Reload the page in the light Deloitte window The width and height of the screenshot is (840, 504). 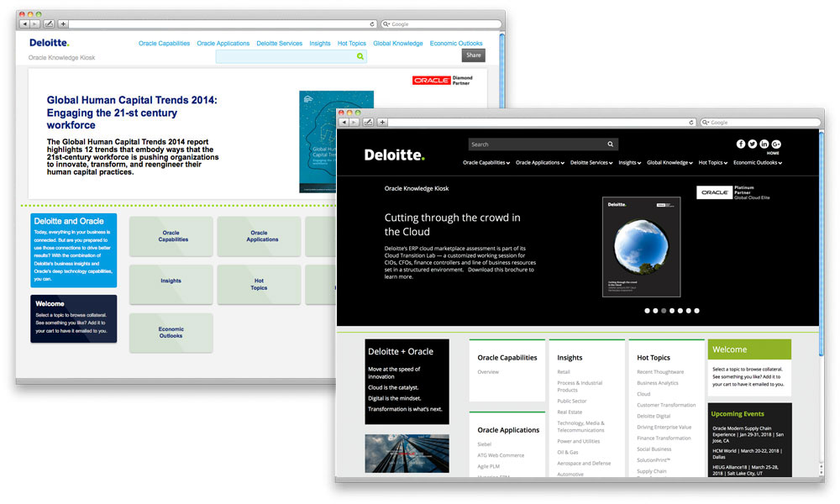tap(372, 24)
